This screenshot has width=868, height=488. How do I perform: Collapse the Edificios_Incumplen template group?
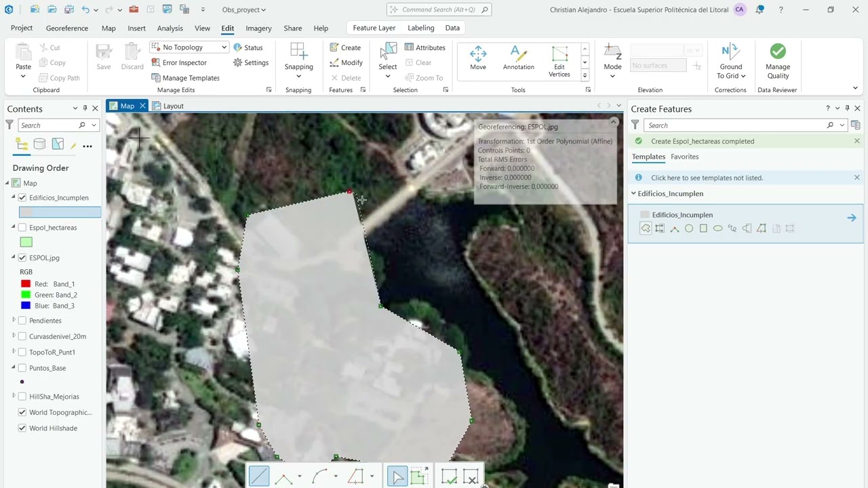(x=634, y=193)
